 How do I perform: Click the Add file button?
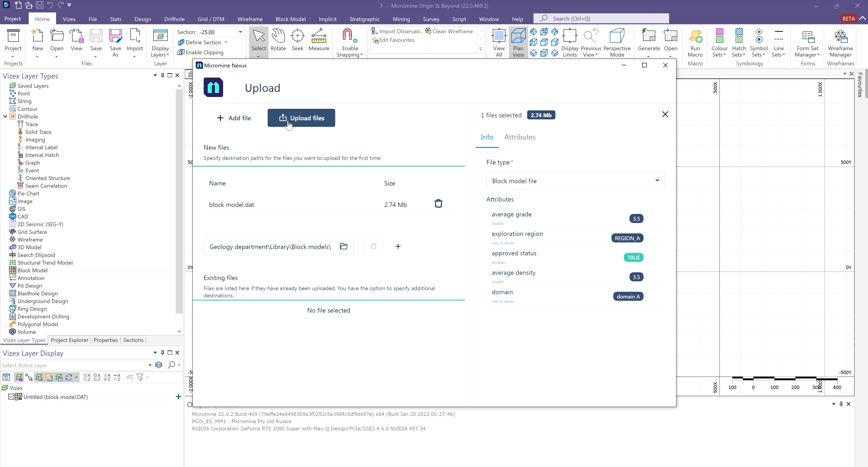tap(234, 118)
